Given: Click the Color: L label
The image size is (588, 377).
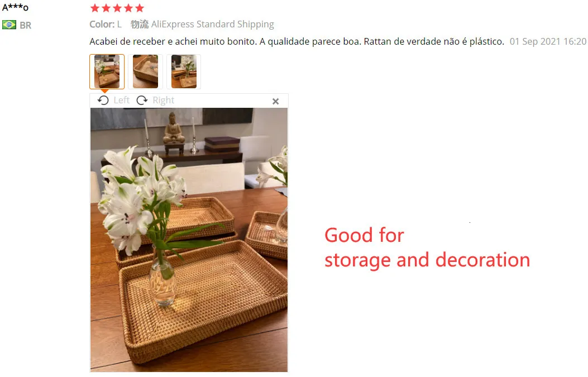Looking at the screenshot, I should [x=106, y=25].
